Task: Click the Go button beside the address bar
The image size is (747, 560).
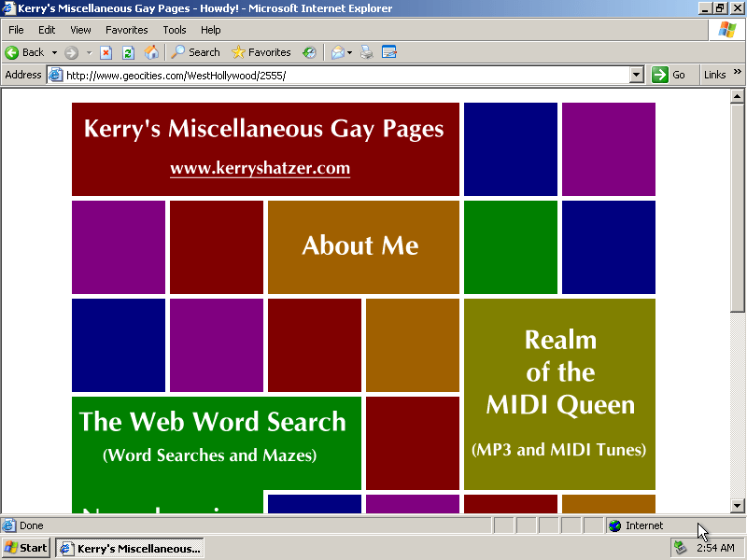Action: pyautogui.click(x=669, y=75)
